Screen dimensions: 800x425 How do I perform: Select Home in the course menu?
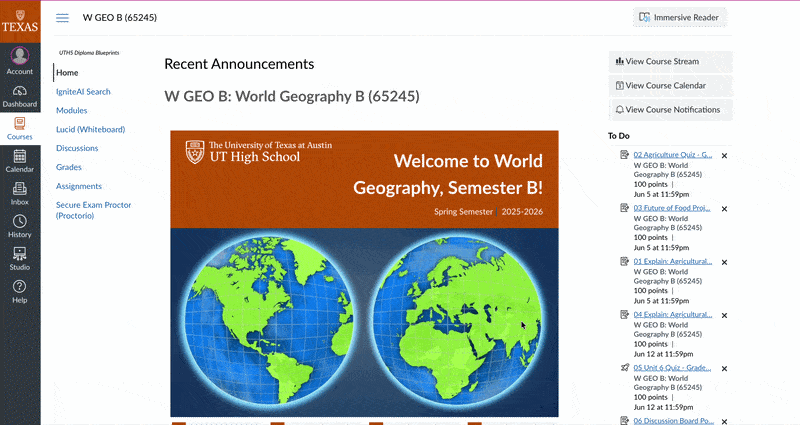pos(67,72)
